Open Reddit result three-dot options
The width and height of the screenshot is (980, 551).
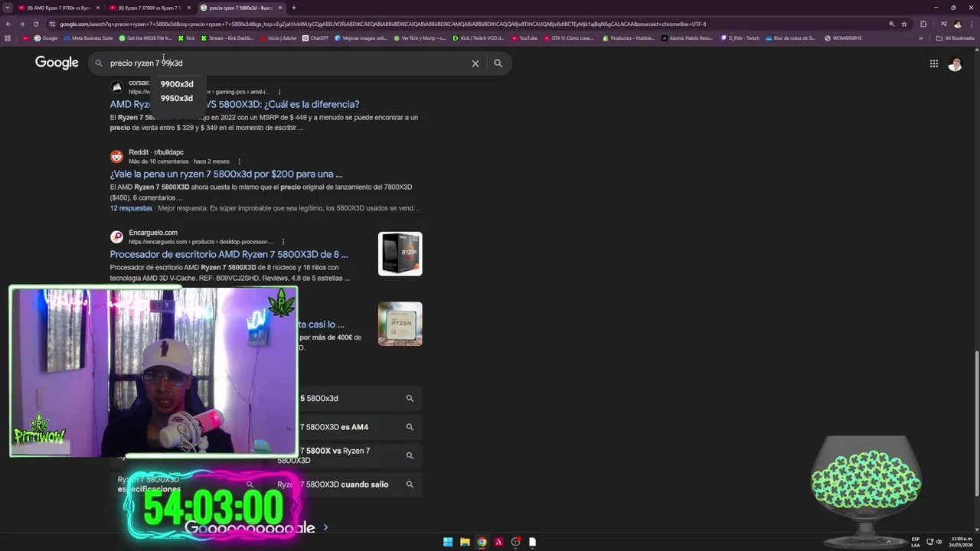239,161
